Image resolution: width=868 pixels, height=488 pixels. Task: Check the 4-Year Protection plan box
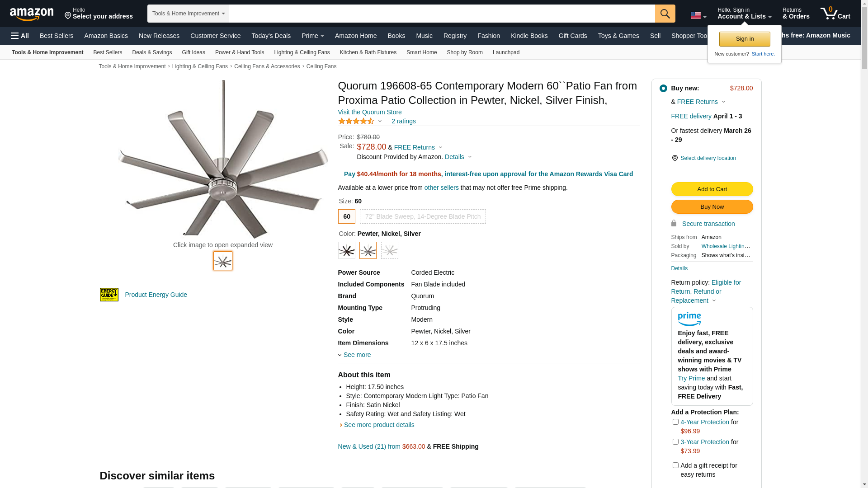675,422
